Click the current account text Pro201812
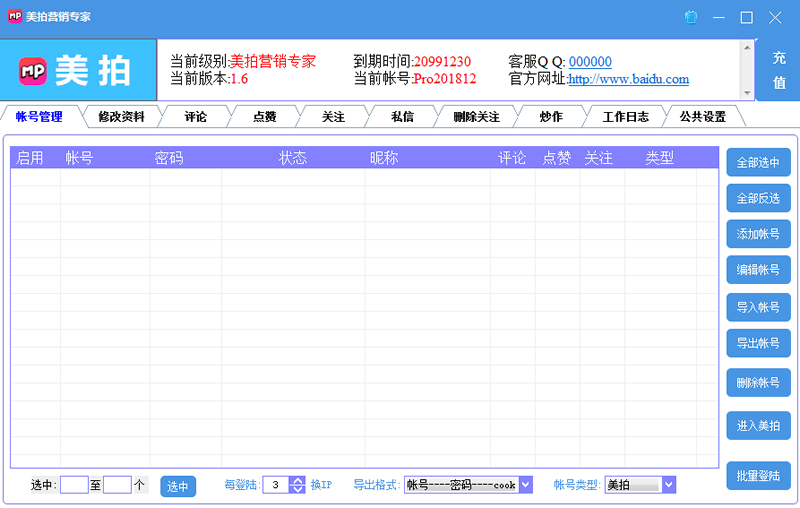This screenshot has width=800, height=508. pyautogui.click(x=444, y=79)
